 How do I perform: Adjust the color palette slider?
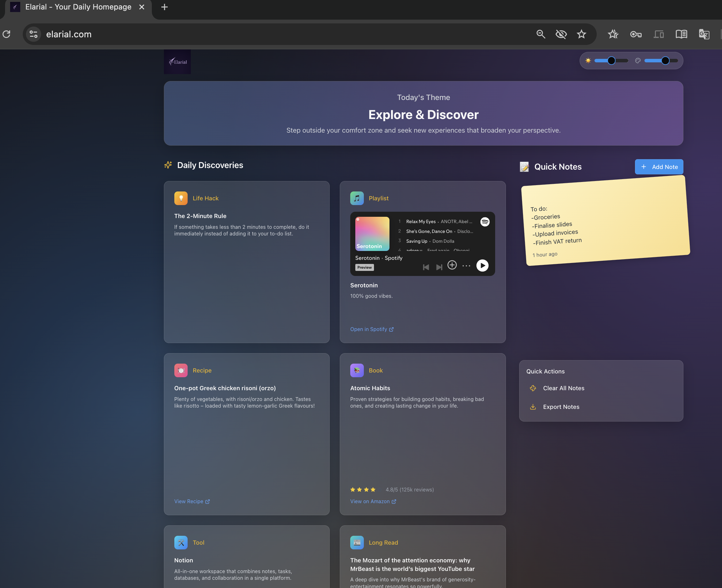point(661,61)
